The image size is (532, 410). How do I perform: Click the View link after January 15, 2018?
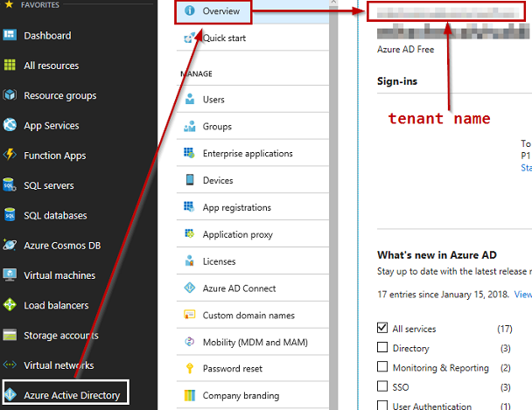523,294
